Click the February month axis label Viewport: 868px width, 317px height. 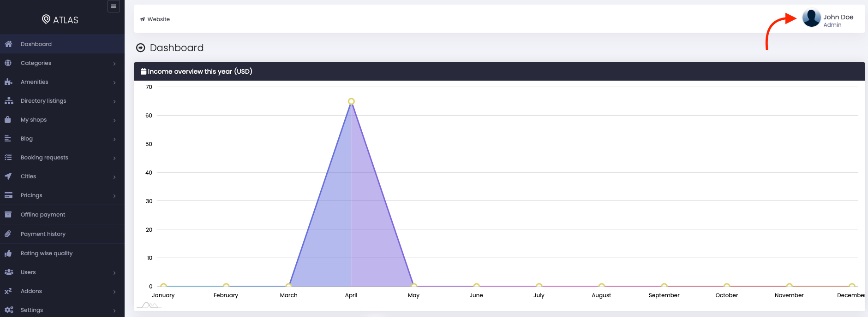coord(226,295)
